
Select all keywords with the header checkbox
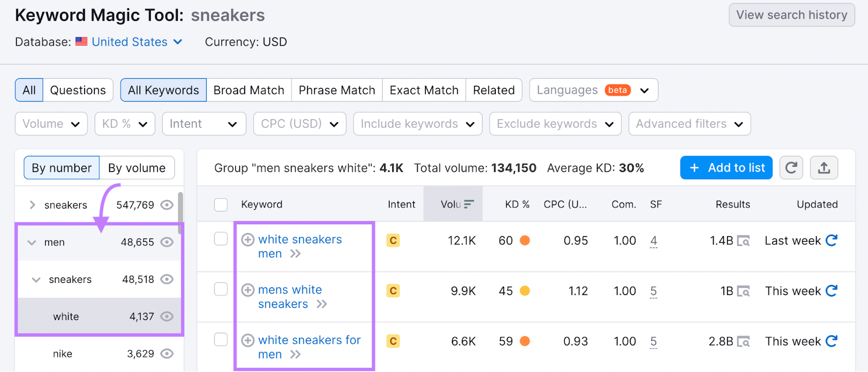(x=220, y=204)
